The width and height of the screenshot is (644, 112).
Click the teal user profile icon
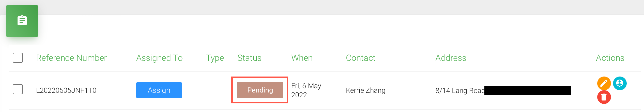pos(620,83)
